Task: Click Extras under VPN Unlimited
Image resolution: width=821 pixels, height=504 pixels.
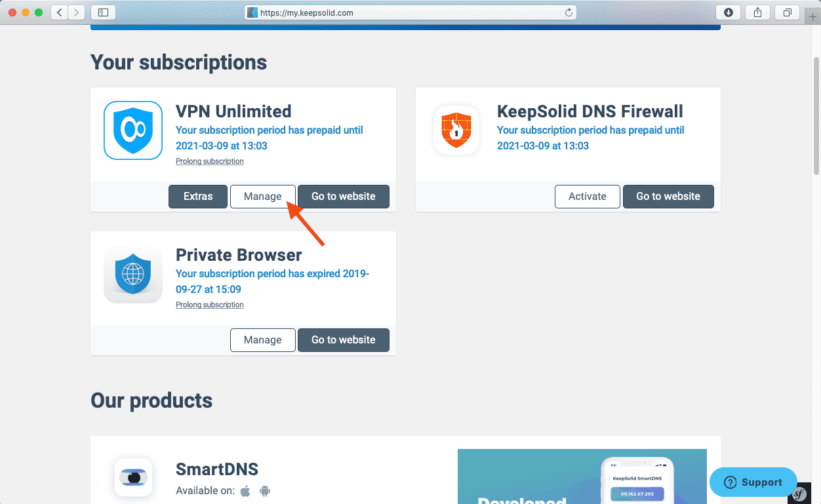Action: (198, 197)
